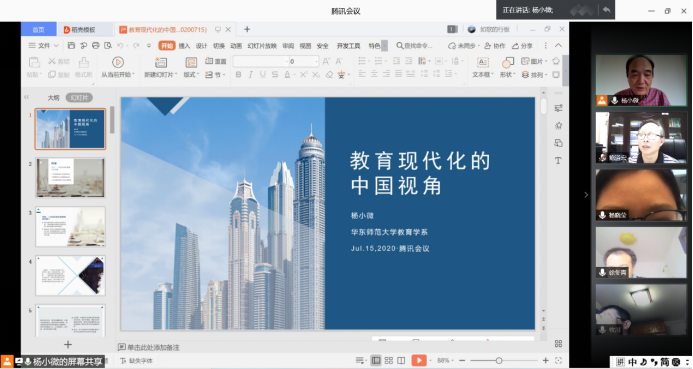Click the 形状 shapes icon
The image size is (693, 369).
pos(507,62)
